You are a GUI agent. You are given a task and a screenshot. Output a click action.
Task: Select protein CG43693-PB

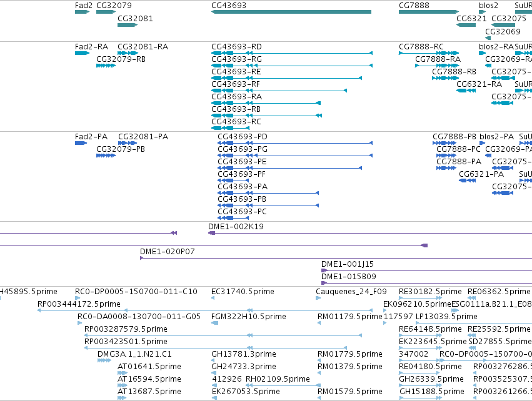click(268, 205)
